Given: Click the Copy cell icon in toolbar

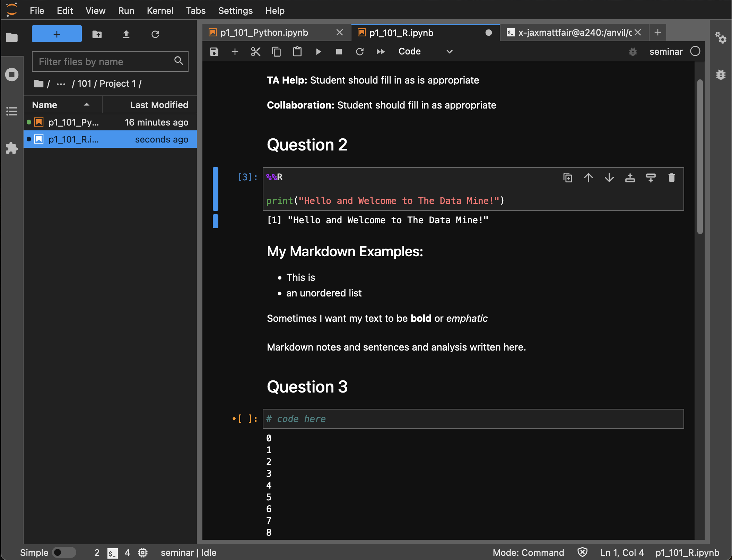Looking at the screenshot, I should pos(275,52).
